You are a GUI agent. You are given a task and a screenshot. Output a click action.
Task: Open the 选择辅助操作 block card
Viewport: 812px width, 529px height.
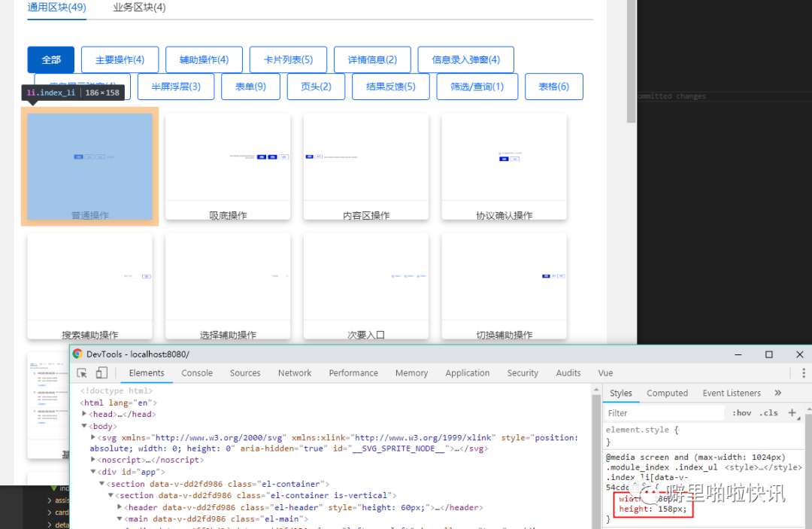click(x=228, y=286)
